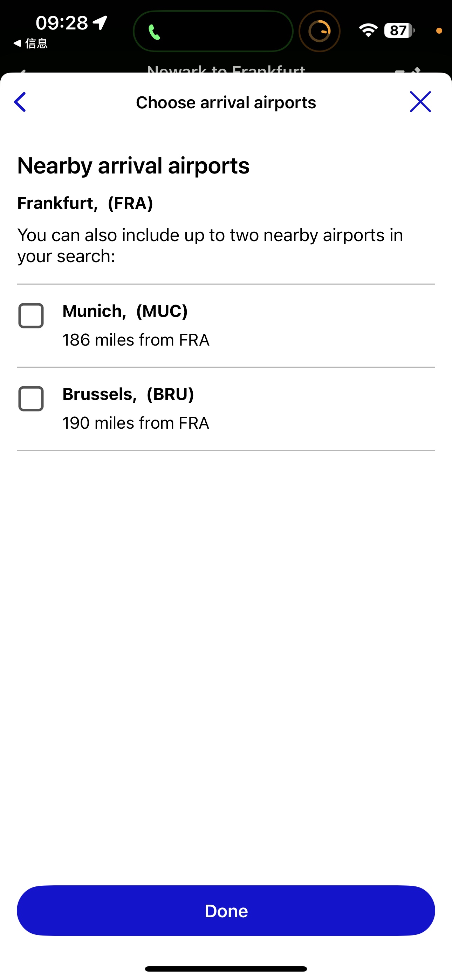Tap the Choose arrival airports heading
Screen dimensions: 452x980
pos(226,102)
